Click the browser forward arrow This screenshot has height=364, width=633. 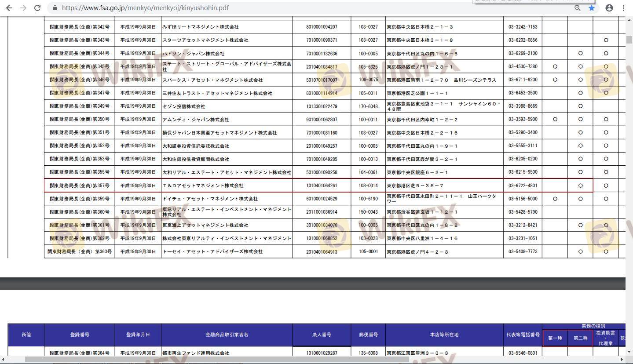point(23,8)
